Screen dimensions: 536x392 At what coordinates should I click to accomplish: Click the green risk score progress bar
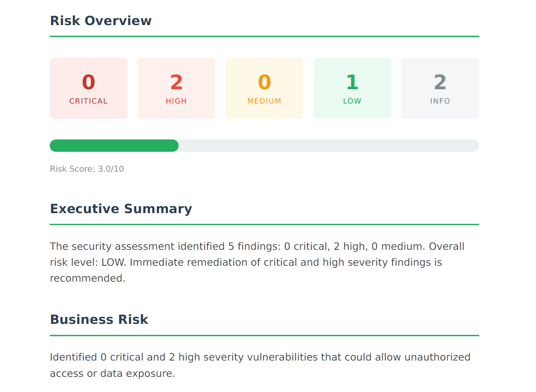[114, 145]
